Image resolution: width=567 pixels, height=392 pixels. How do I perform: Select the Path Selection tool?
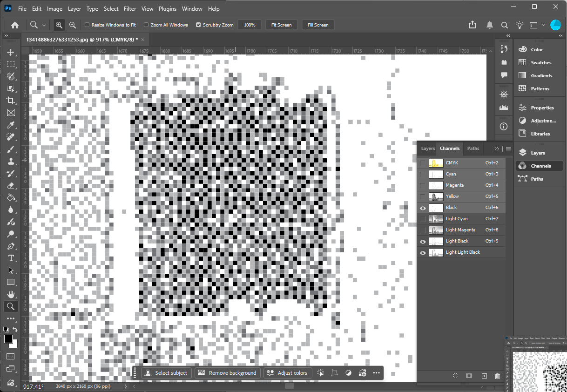click(11, 270)
